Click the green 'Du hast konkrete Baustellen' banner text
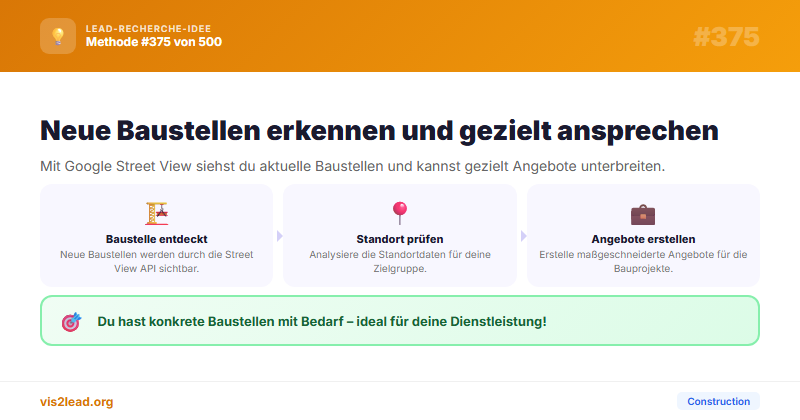This screenshot has height=420, width=800. tap(322, 322)
